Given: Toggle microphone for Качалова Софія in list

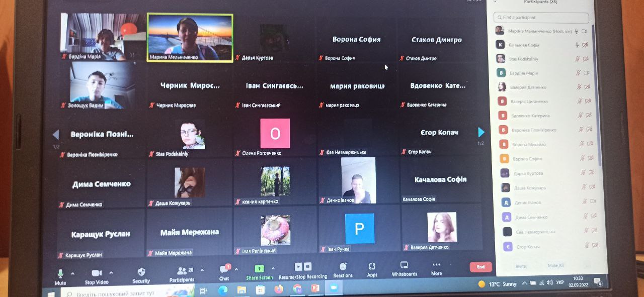Looking at the screenshot, I should point(577,45).
